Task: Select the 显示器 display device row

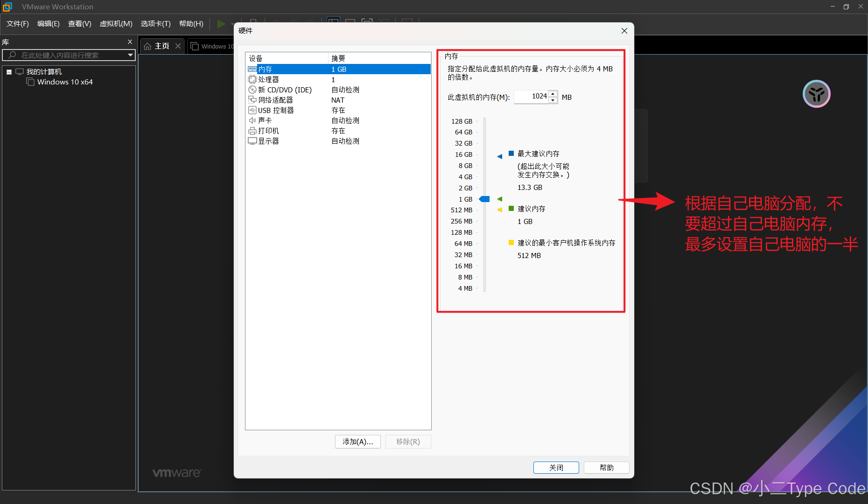Action: 338,141
